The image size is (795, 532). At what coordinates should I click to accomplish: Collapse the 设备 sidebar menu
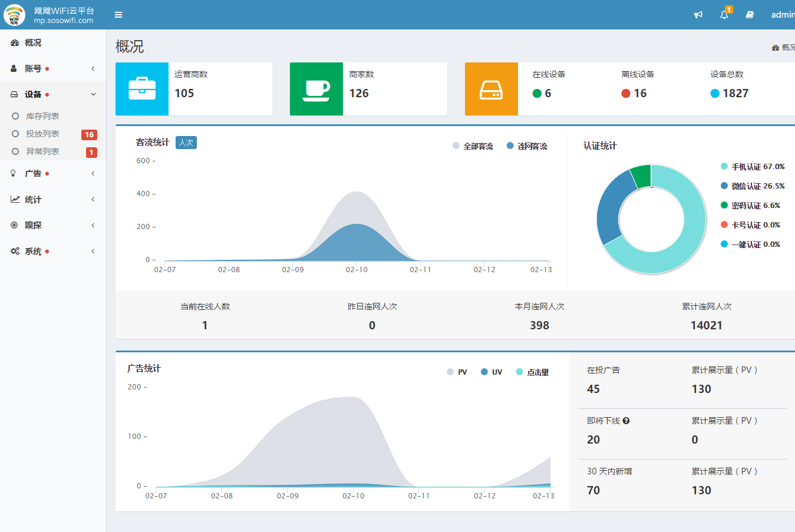53,94
